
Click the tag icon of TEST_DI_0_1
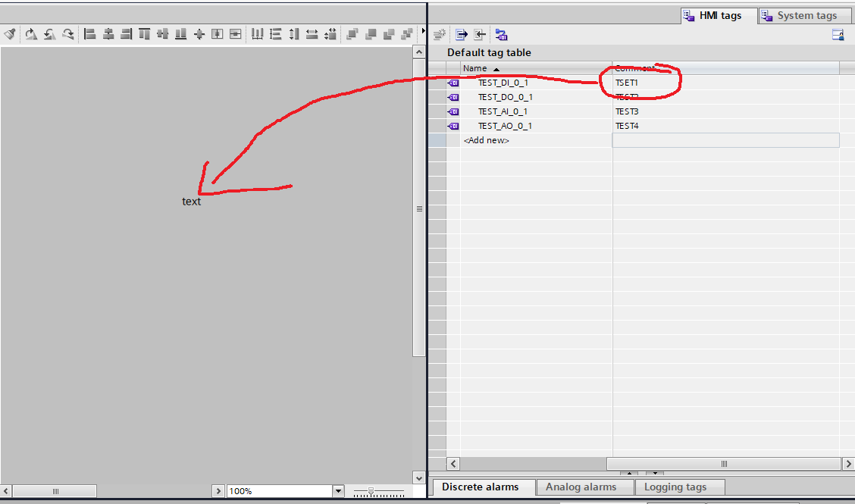click(x=453, y=83)
